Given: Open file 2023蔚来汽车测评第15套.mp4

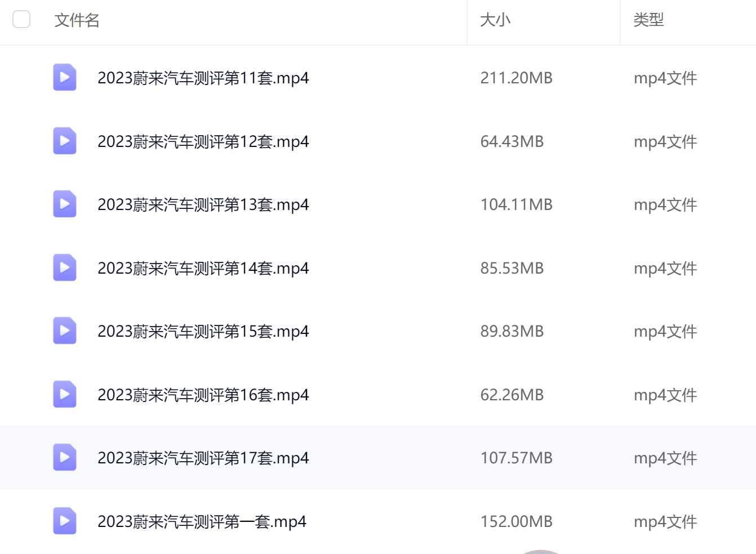Looking at the screenshot, I should click(x=203, y=331).
